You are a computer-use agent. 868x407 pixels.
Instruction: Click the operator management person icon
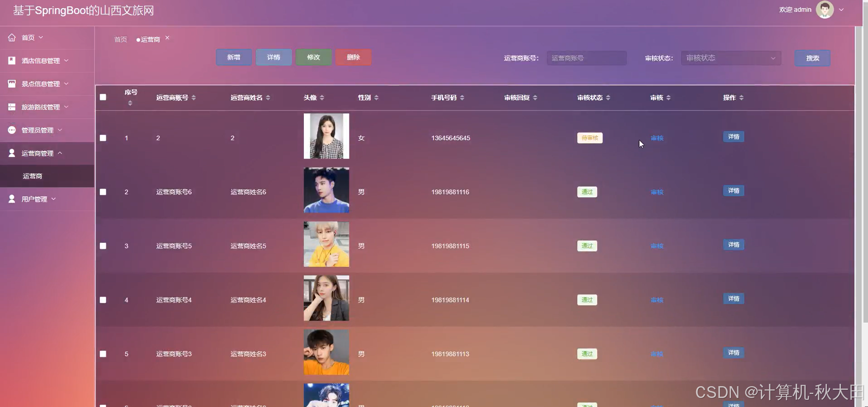pos(12,153)
